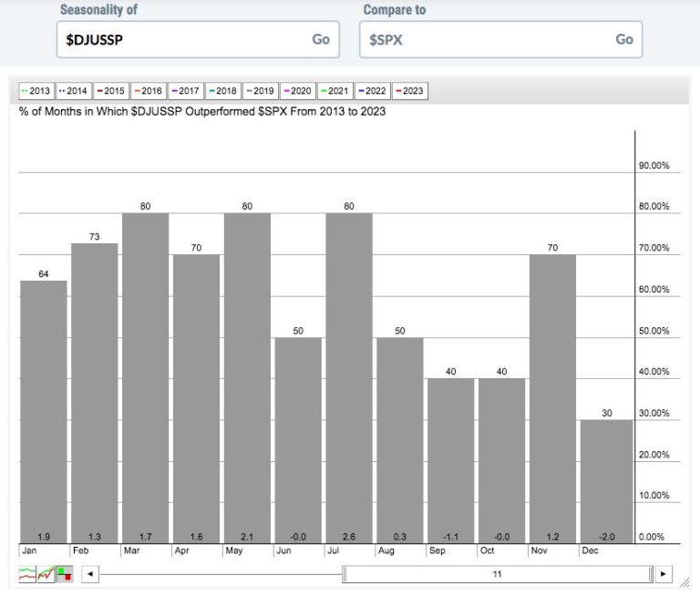Toggle the 2013 year series
Screen dimensions: 700x596
(36, 91)
